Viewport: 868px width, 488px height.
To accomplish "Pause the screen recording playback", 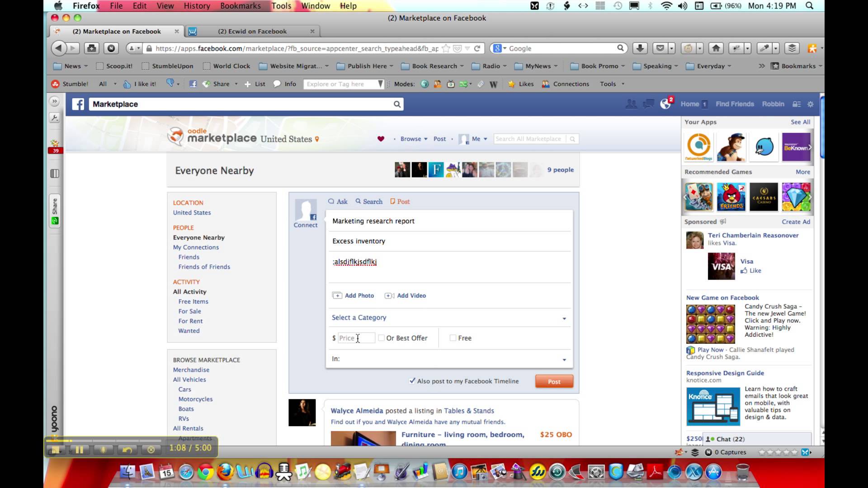I will (79, 450).
